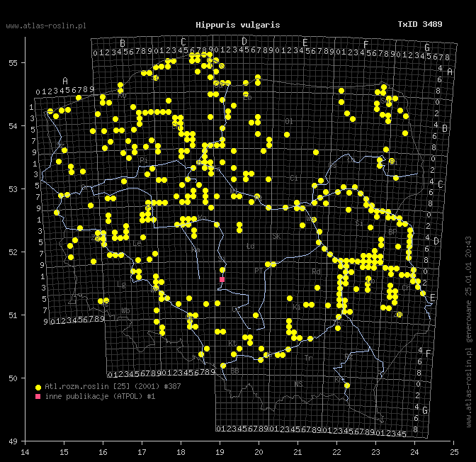This screenshot has width=476, height=462.
Task: Click ATPOL row letter E on right edge
Action: (x=433, y=298)
